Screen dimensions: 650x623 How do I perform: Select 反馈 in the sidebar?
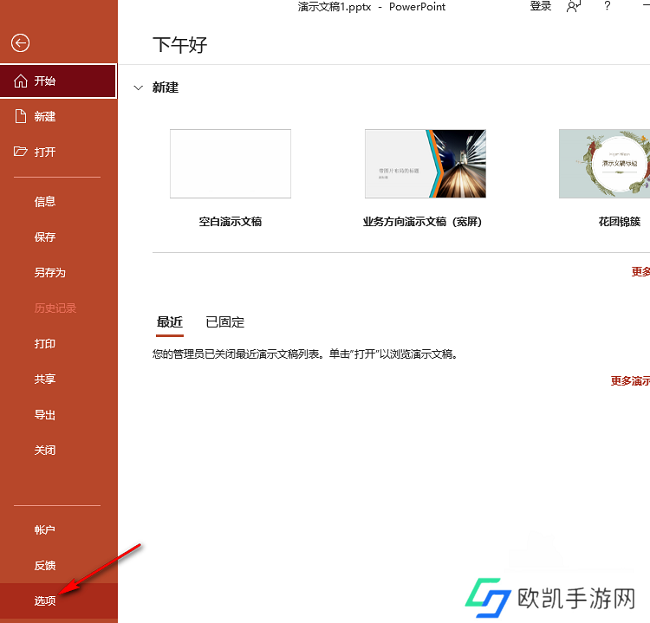pos(58,565)
